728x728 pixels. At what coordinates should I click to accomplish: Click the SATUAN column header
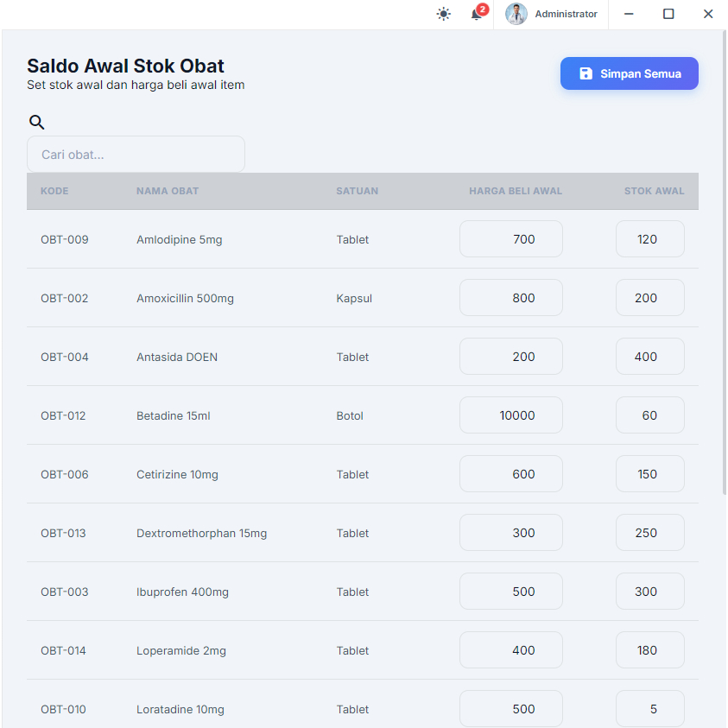(357, 191)
